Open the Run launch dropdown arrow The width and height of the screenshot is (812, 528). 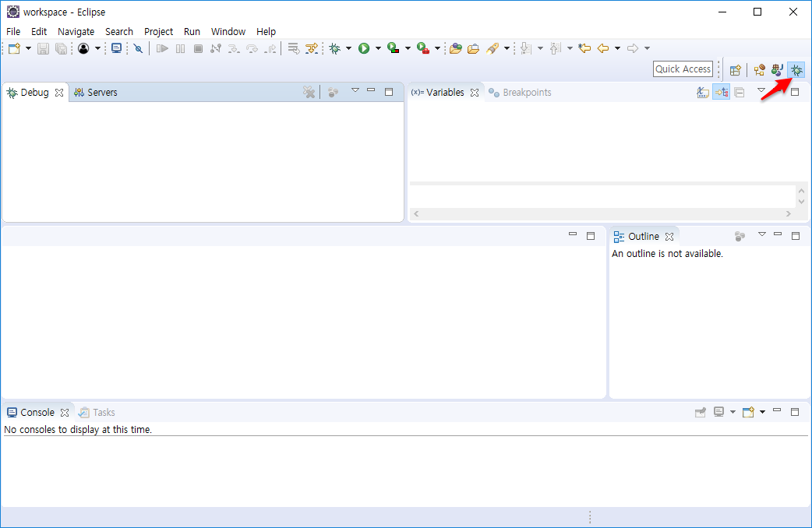coord(378,48)
